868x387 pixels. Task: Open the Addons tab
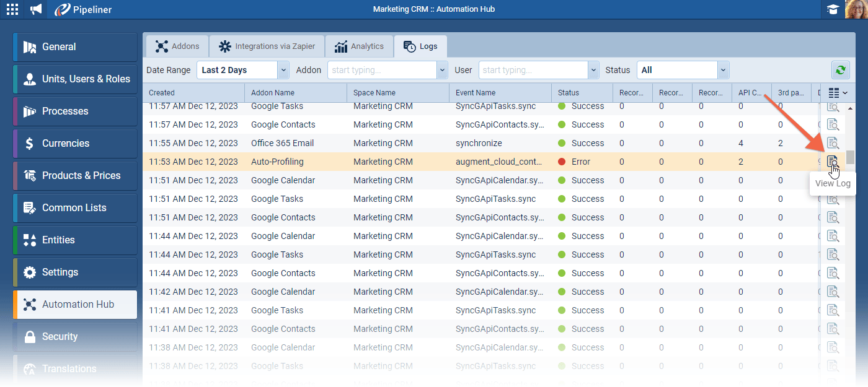[x=177, y=46]
